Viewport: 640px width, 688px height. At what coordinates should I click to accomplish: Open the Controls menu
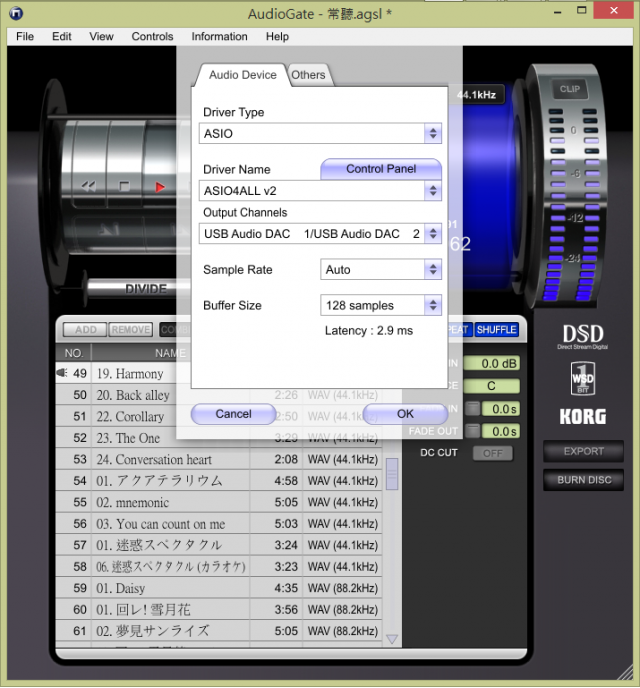[152, 36]
